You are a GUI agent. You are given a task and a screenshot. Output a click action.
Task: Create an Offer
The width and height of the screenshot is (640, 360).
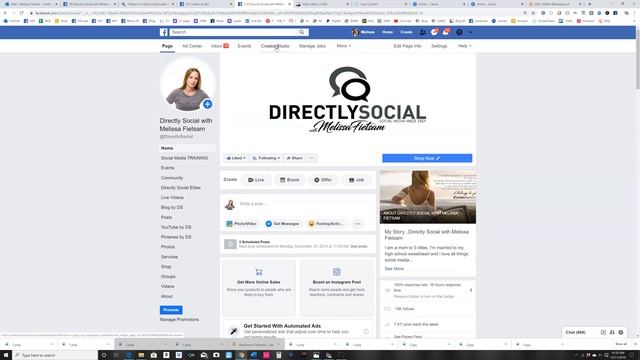323,180
